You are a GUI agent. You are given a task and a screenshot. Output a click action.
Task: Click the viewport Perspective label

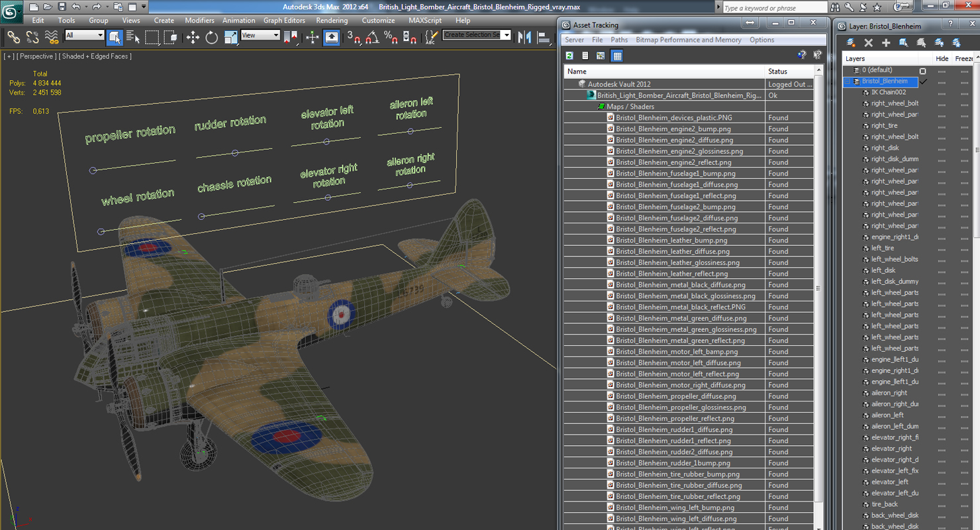[36, 56]
